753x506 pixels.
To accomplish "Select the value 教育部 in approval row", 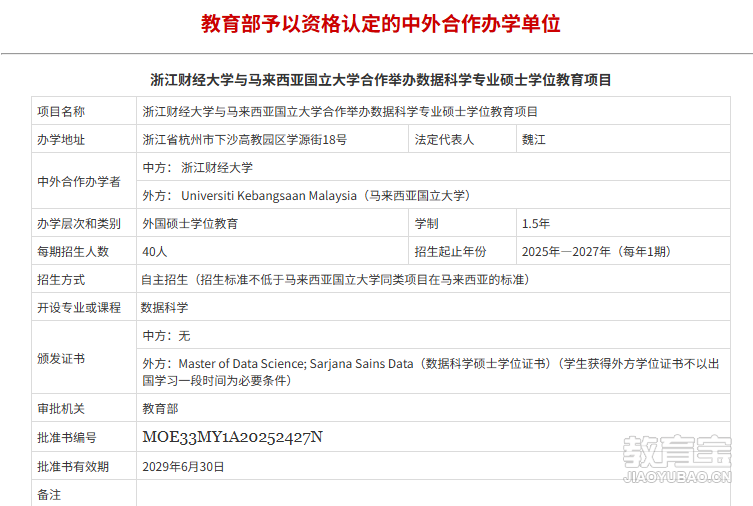I will (x=160, y=409).
